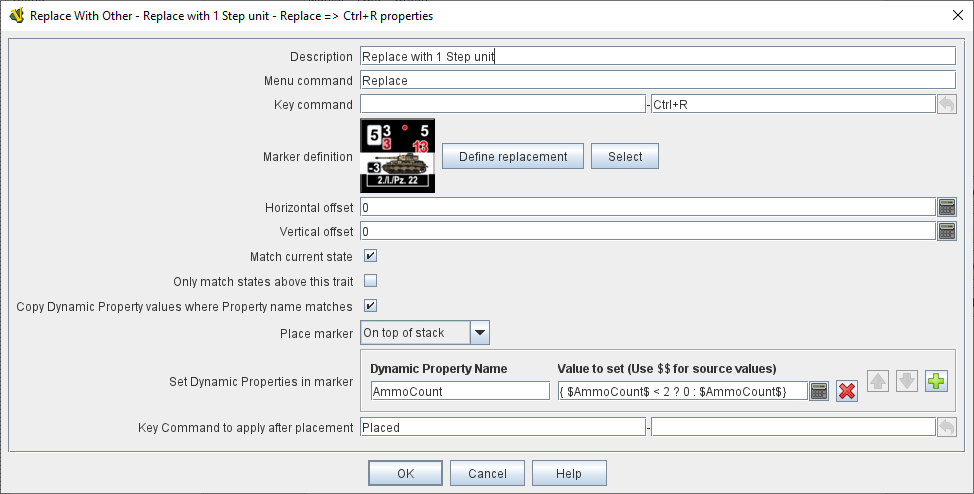Delete the AmmoCount property row

pyautogui.click(x=847, y=391)
